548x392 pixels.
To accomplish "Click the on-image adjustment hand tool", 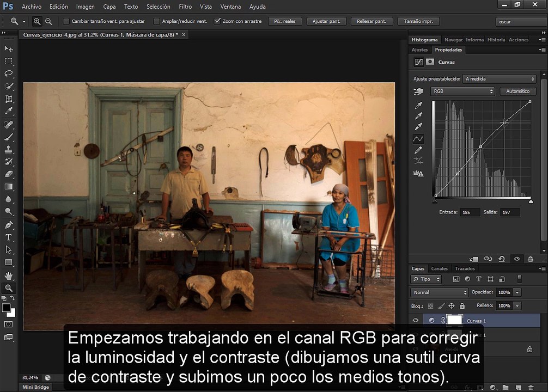I will [418, 91].
